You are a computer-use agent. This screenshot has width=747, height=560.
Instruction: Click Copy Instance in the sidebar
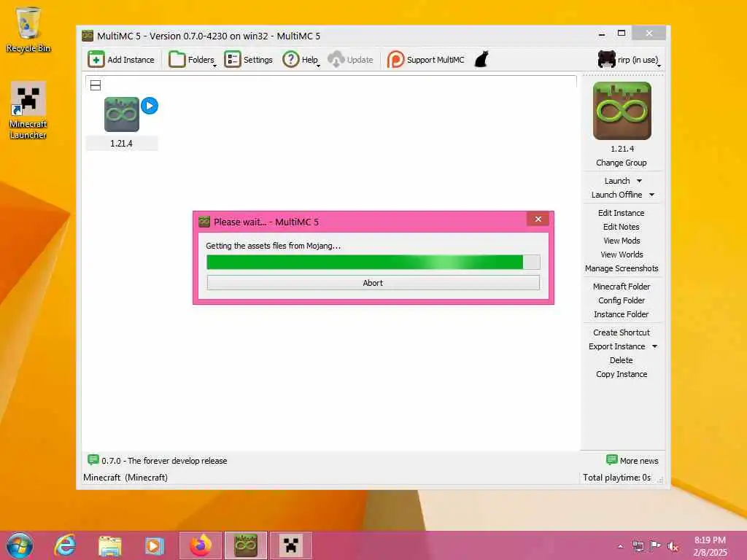622,374
